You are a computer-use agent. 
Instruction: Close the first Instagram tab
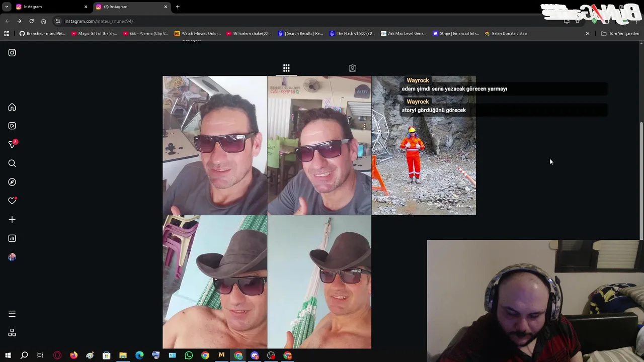86,7
